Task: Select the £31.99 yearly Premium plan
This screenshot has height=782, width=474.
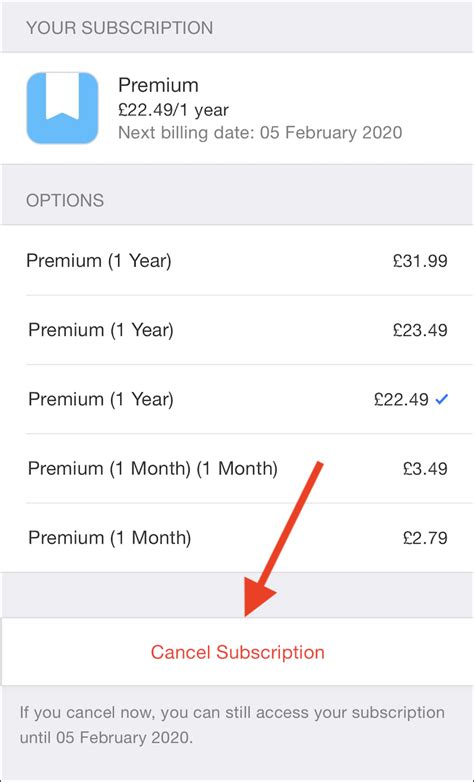Action: tap(237, 260)
